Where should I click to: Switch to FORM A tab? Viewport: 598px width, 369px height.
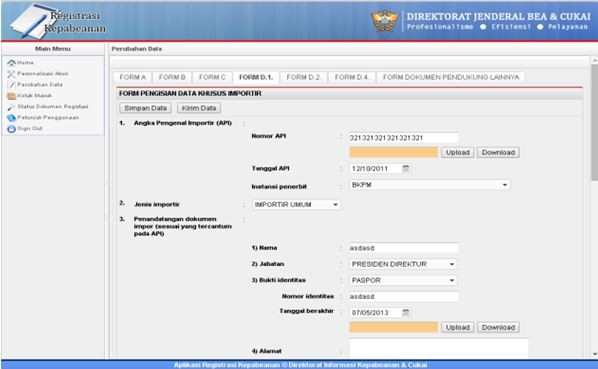coord(133,77)
